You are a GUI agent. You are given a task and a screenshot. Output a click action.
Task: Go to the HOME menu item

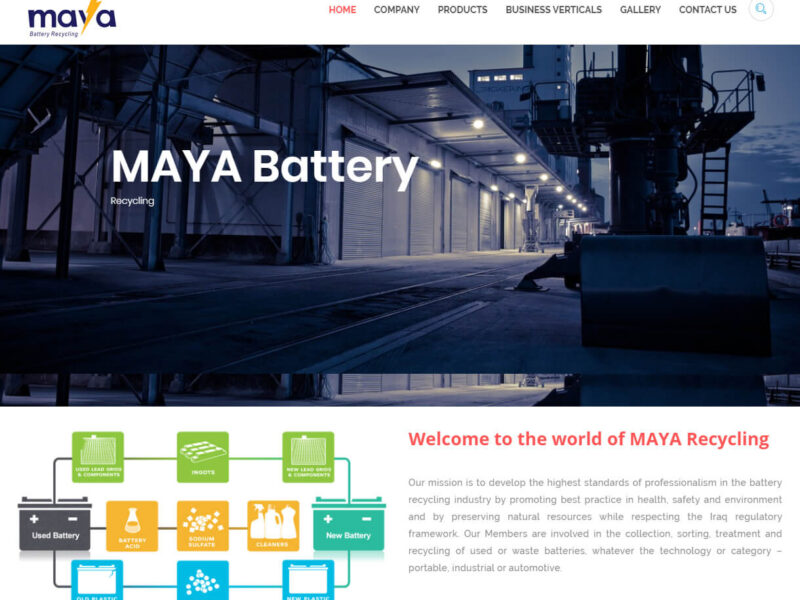click(342, 10)
